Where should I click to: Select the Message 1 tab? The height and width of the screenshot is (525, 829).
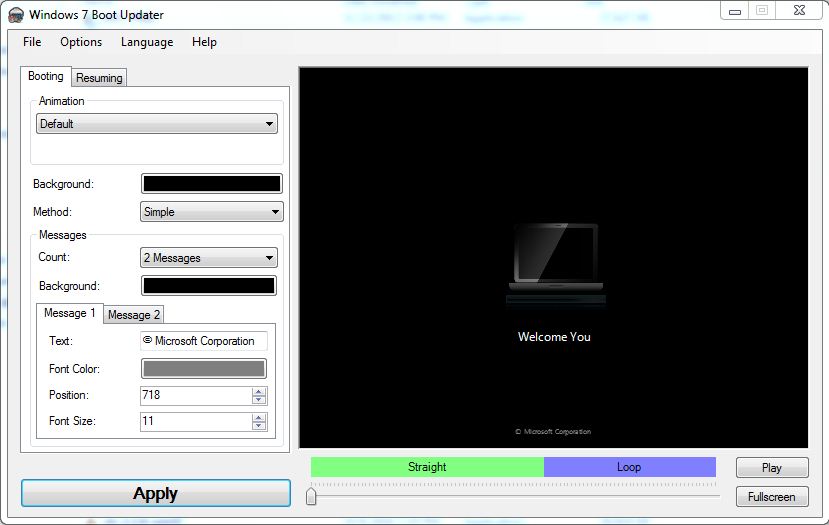70,313
